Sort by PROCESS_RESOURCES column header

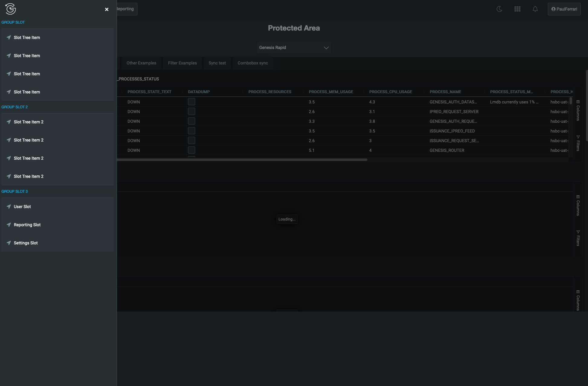pyautogui.click(x=270, y=92)
